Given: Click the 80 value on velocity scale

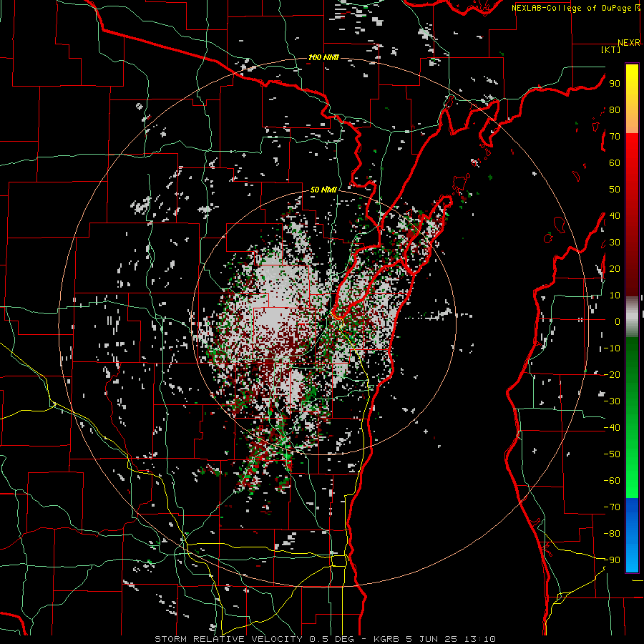Looking at the screenshot, I should tap(615, 109).
